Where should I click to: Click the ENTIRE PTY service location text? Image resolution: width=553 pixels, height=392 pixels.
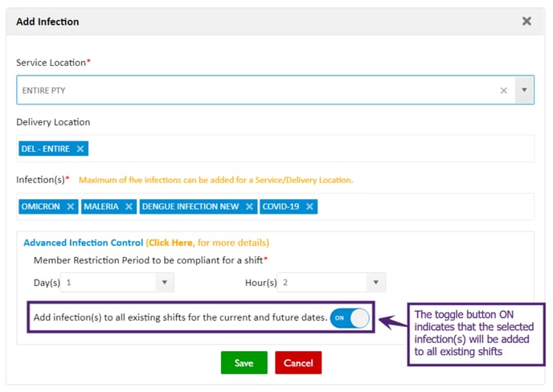44,91
